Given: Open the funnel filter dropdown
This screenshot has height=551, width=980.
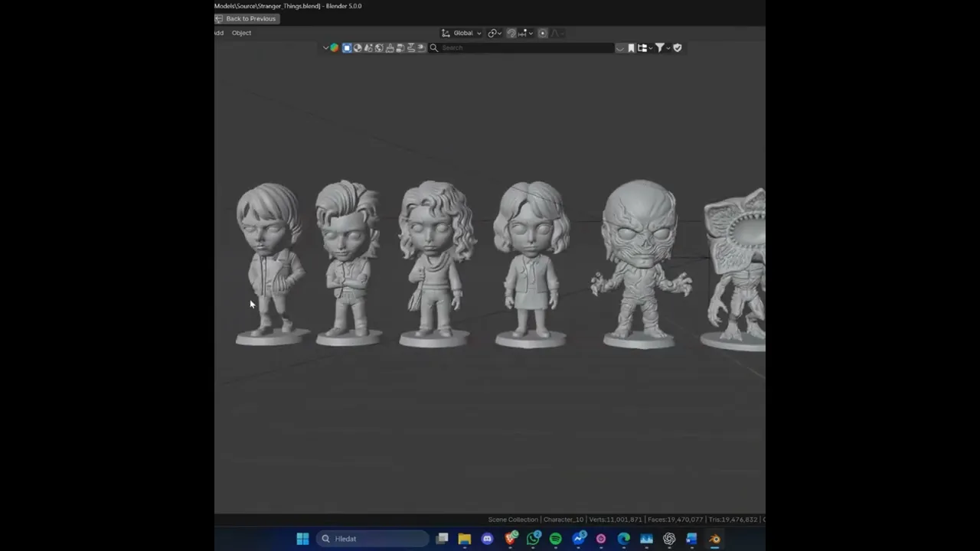Looking at the screenshot, I should click(x=662, y=47).
